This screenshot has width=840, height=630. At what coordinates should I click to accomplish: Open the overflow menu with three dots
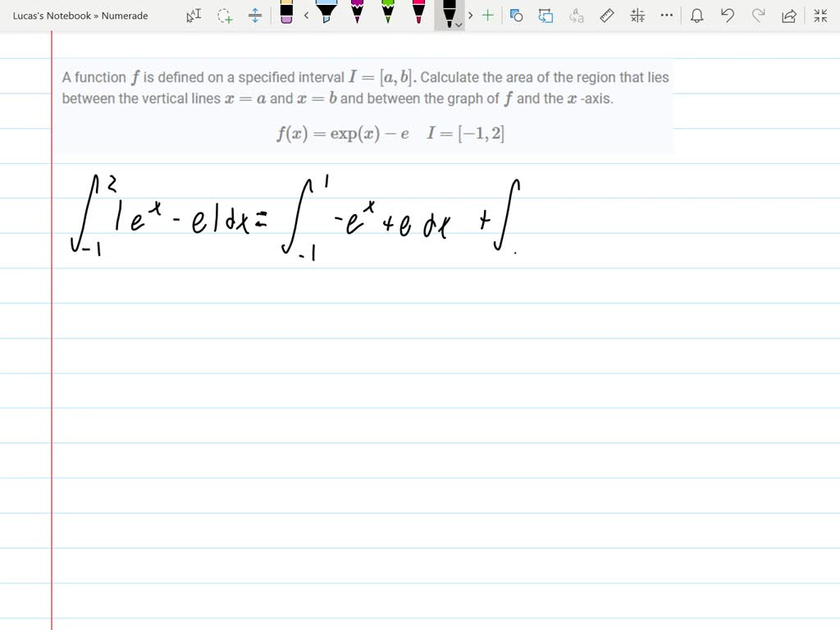click(x=667, y=15)
